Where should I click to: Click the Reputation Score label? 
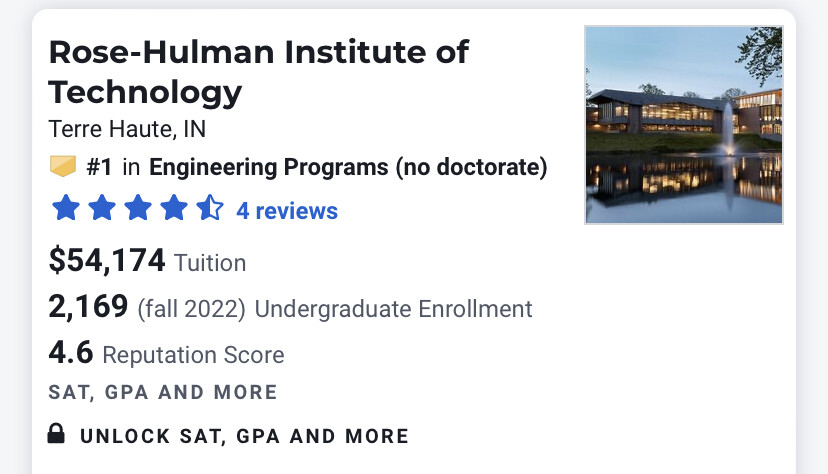click(x=193, y=355)
